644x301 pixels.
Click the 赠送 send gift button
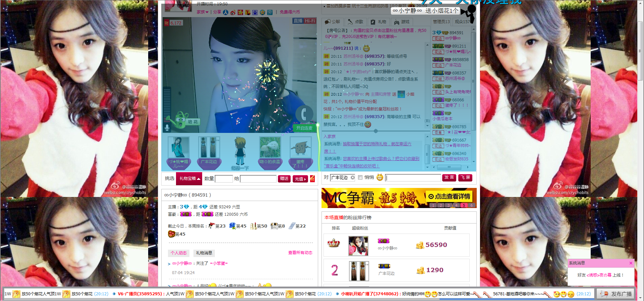point(284,179)
